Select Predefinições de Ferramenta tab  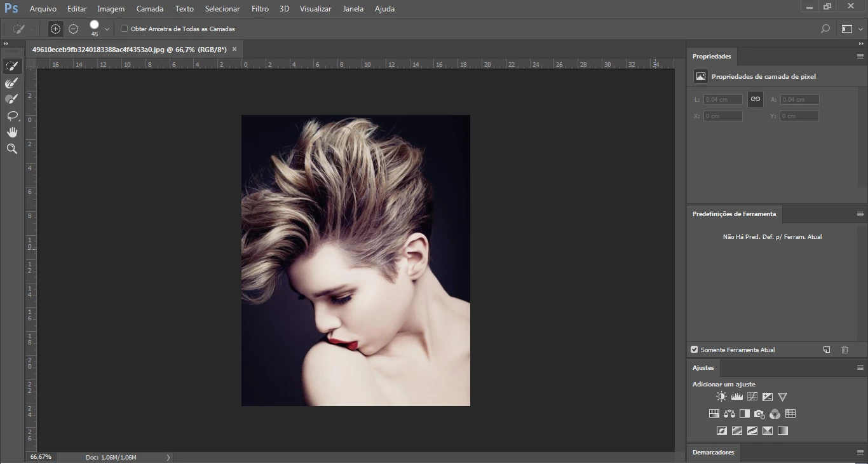click(734, 214)
